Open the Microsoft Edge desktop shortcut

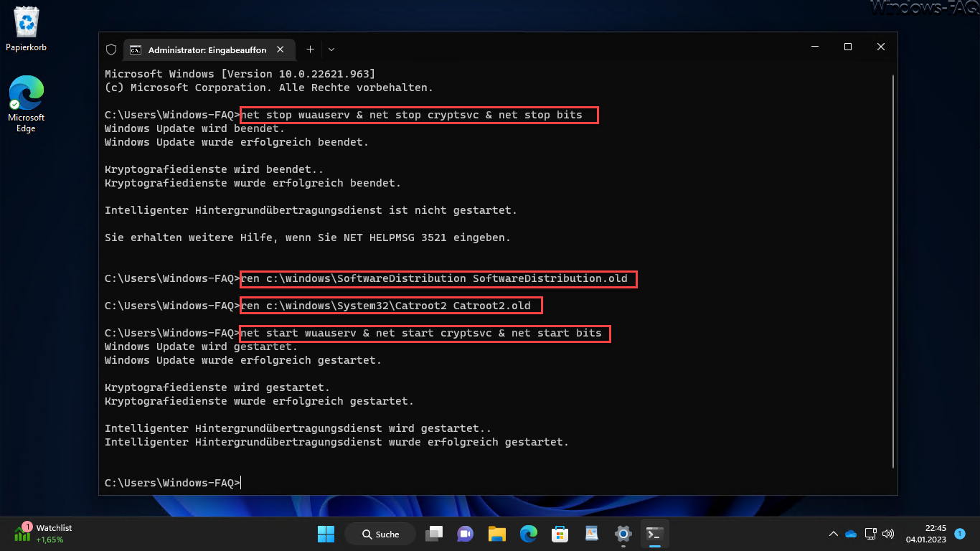click(x=26, y=105)
